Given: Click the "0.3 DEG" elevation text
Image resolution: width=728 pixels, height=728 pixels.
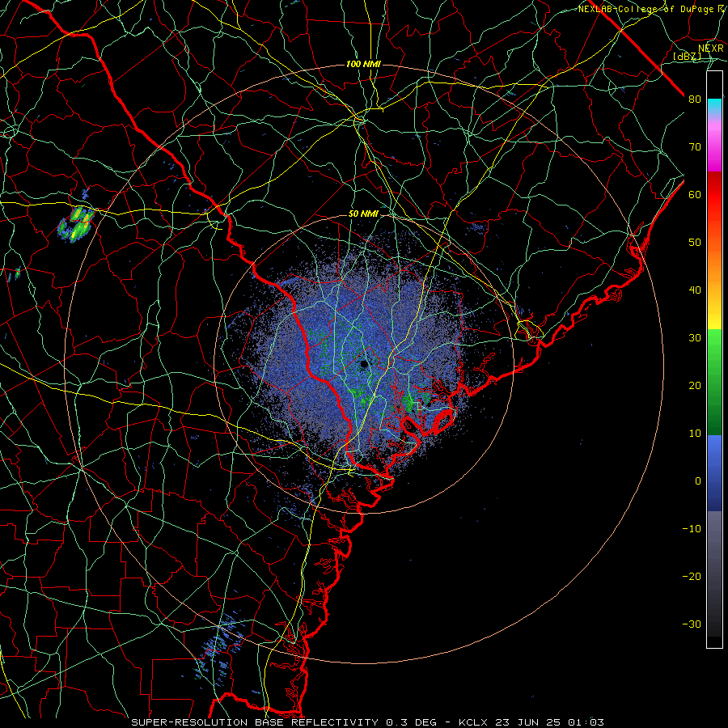Looking at the screenshot, I should (412, 722).
